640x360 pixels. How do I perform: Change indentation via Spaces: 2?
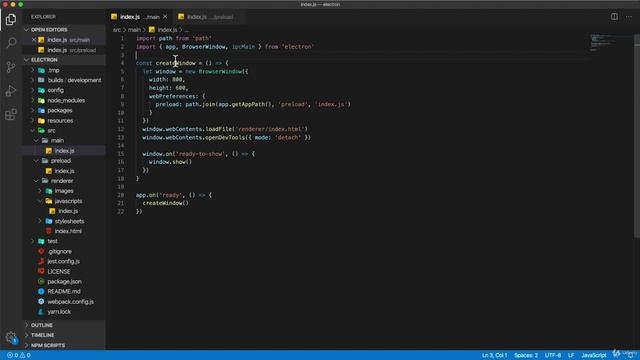coord(526,356)
